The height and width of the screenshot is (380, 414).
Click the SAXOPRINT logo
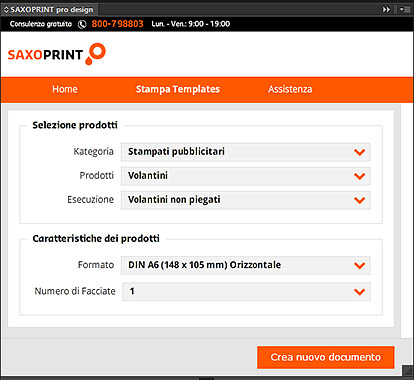pos(57,54)
